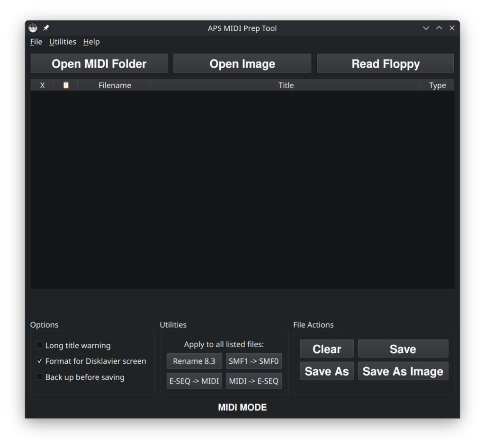Open the Utilities menu
485x448 pixels.
click(63, 42)
